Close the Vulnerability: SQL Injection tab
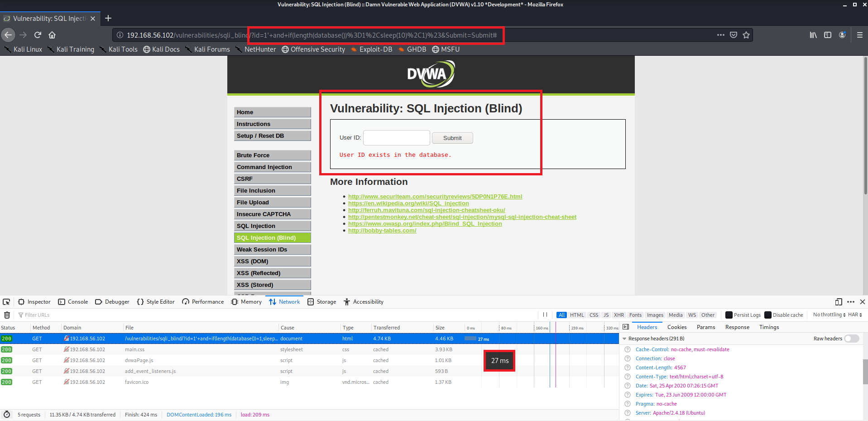 [x=93, y=19]
